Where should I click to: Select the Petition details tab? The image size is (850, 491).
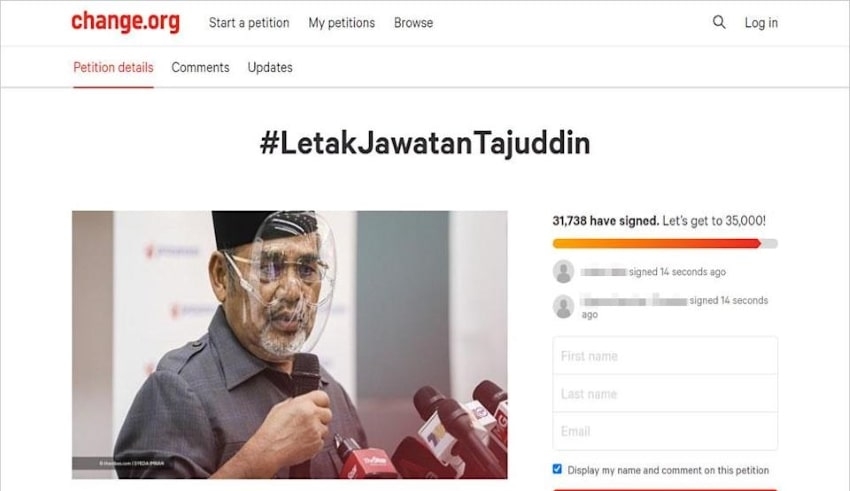click(x=113, y=67)
